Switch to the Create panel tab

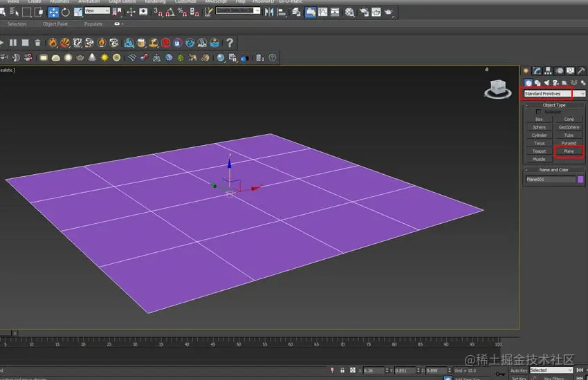click(526, 70)
